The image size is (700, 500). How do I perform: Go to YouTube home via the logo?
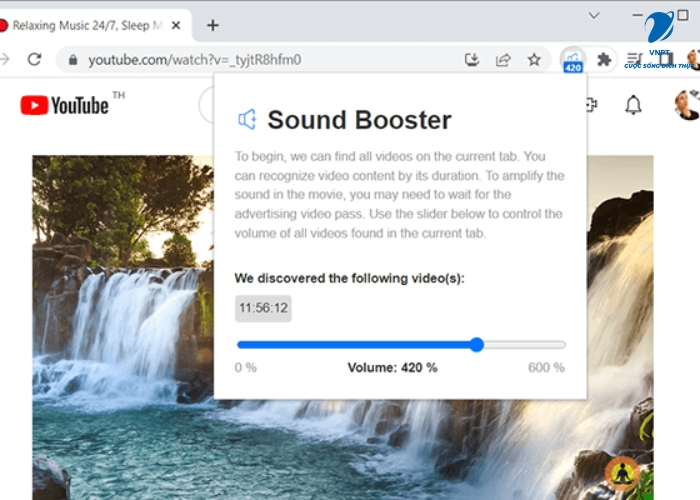65,105
